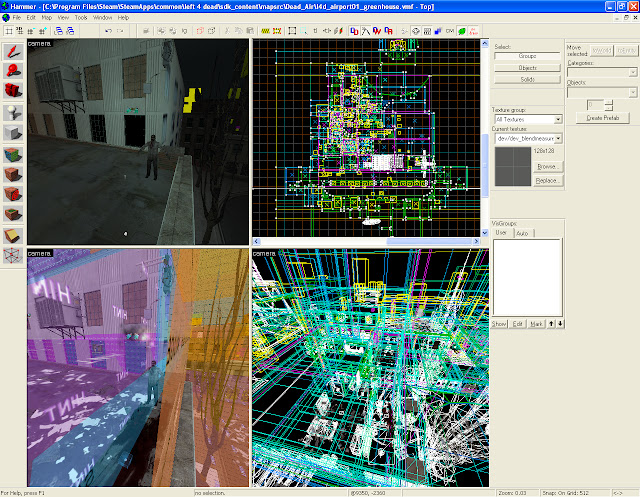The width and height of the screenshot is (640, 497).
Task: Open the Texture group dropdown
Action: [x=558, y=120]
